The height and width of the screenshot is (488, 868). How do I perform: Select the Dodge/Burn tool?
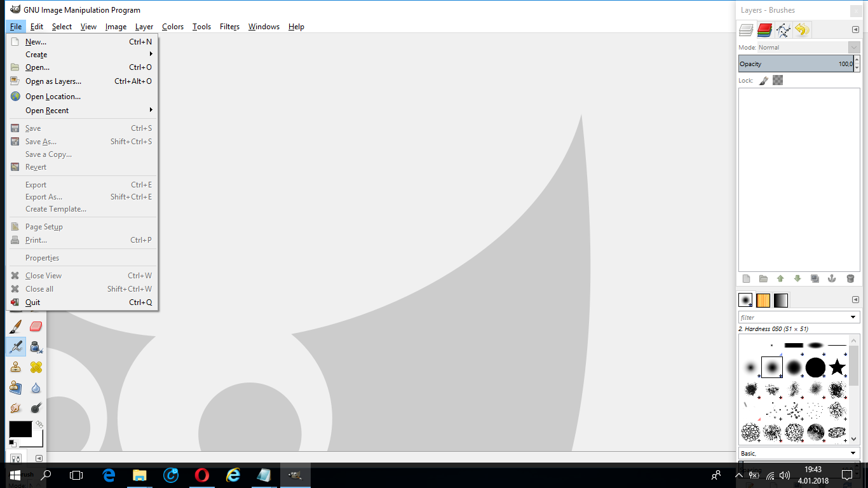(36, 408)
